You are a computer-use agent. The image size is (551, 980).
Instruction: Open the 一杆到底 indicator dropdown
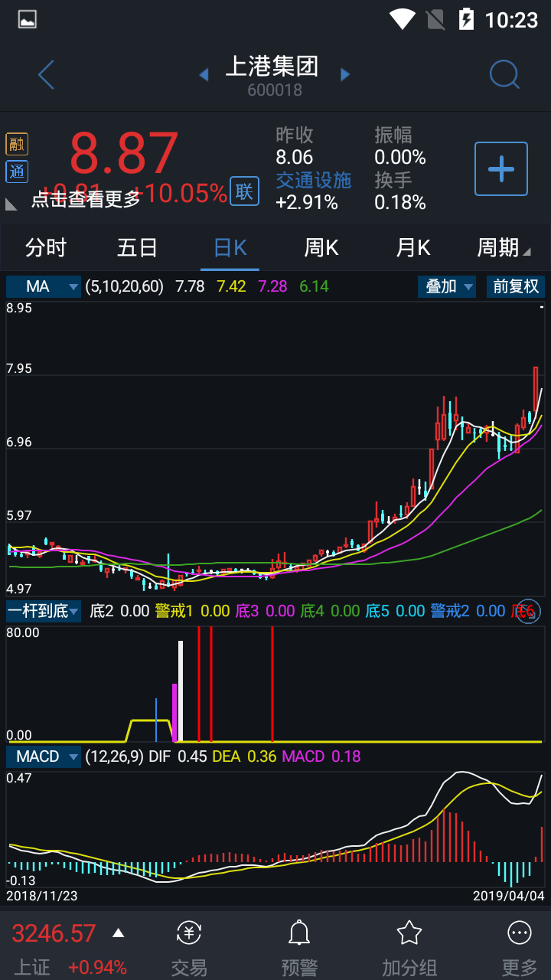coord(44,611)
